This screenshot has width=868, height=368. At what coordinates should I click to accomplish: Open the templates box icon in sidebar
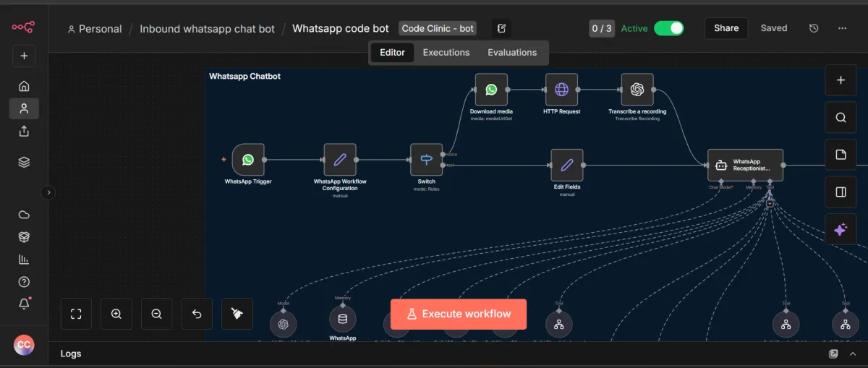24,236
